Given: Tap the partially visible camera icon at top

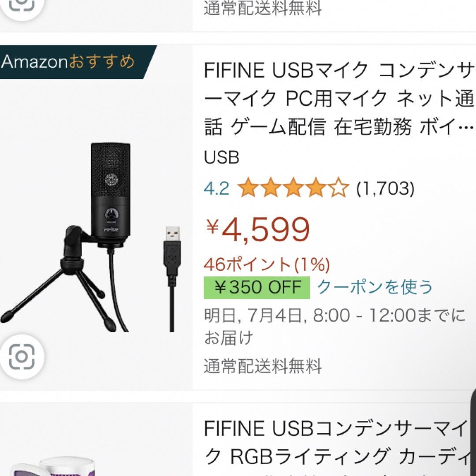Looking at the screenshot, I should point(22,5).
